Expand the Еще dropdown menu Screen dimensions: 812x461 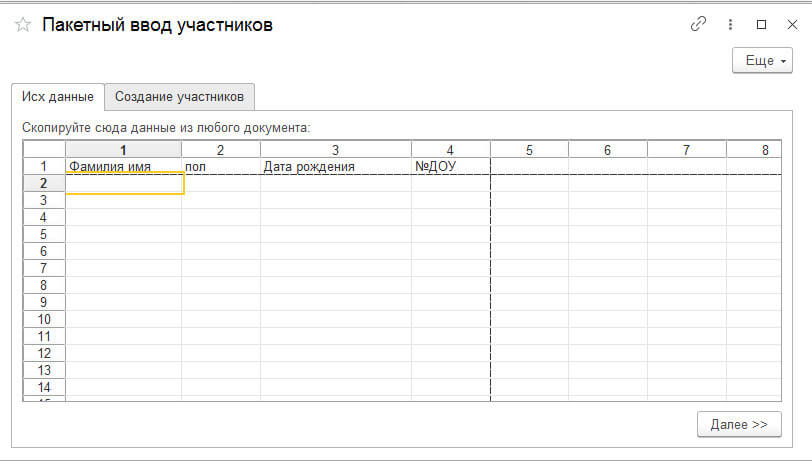(x=762, y=61)
